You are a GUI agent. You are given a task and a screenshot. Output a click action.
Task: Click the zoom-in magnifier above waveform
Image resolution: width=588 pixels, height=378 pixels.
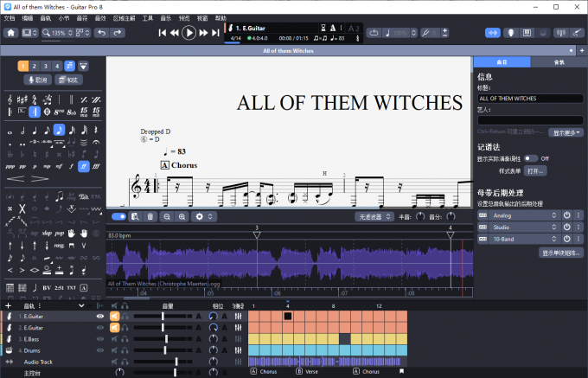(182, 216)
